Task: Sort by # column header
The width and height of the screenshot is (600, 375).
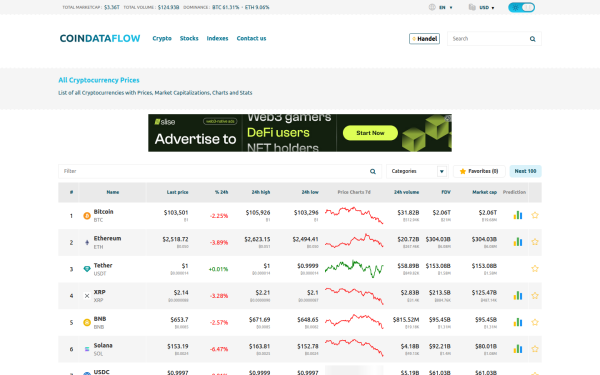Action: [71, 192]
